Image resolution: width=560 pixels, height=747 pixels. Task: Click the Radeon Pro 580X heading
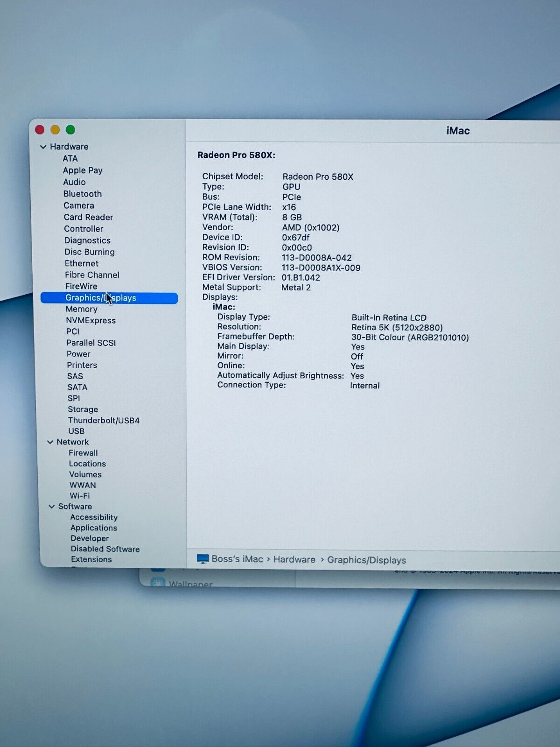pyautogui.click(x=236, y=155)
